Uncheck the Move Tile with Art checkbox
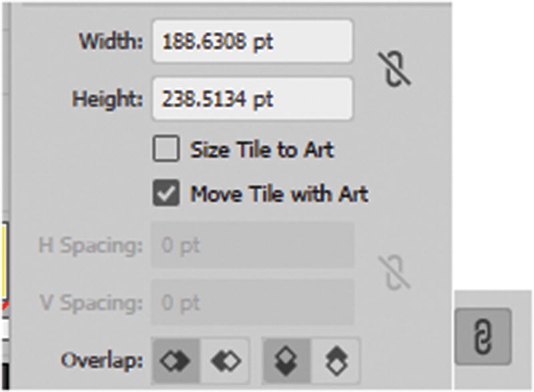Viewport: 534px width, 392px height. [x=166, y=194]
